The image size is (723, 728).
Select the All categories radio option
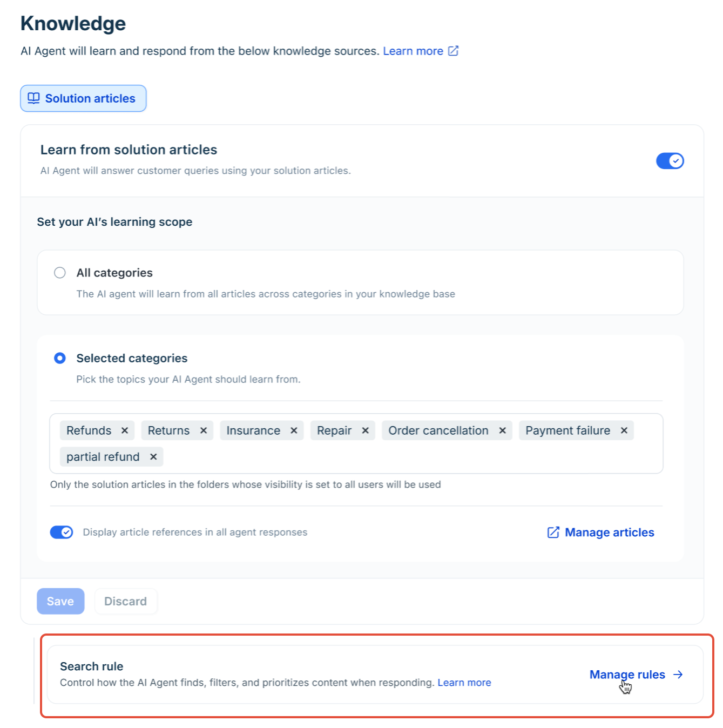tap(60, 273)
